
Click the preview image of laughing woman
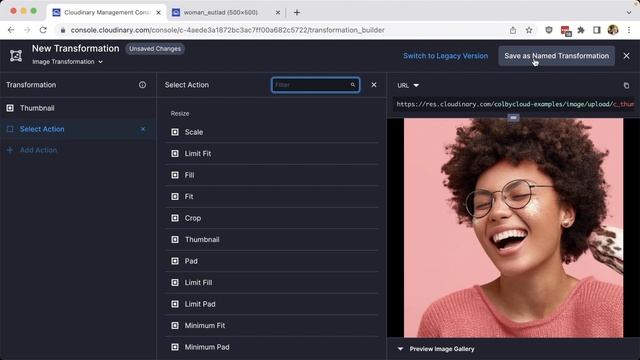(513, 228)
